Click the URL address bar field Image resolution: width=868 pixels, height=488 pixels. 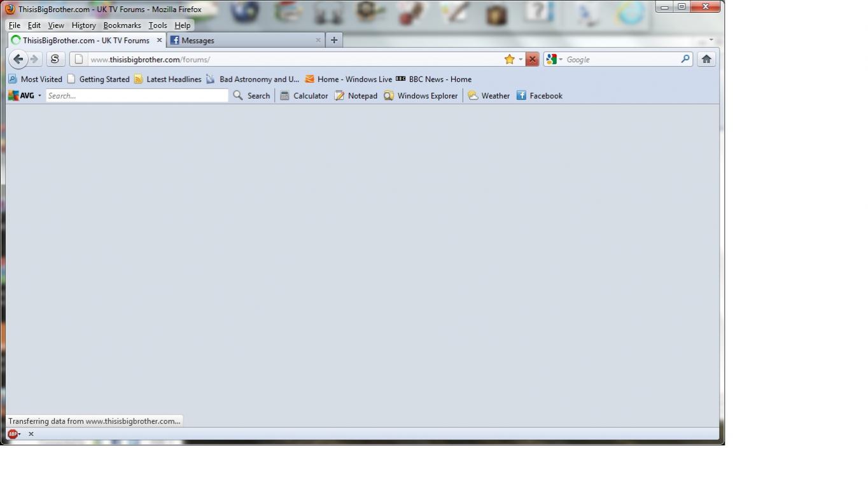pos(293,59)
